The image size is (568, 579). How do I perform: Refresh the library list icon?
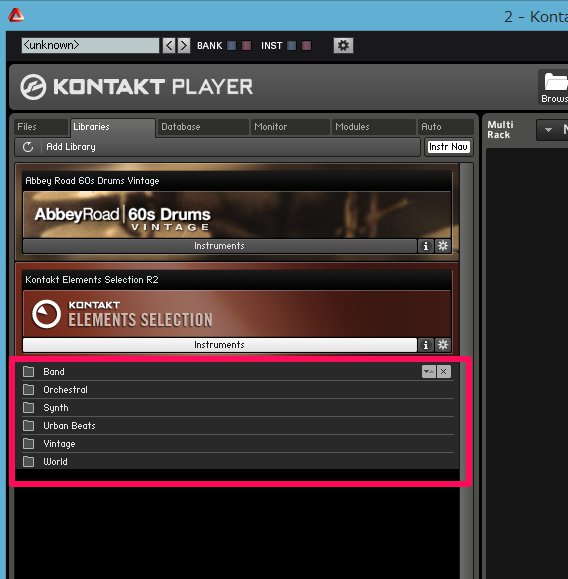click(x=28, y=147)
